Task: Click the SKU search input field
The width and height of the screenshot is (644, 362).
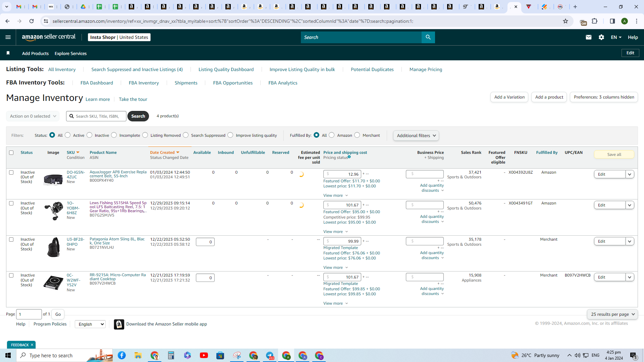Action: (96, 116)
